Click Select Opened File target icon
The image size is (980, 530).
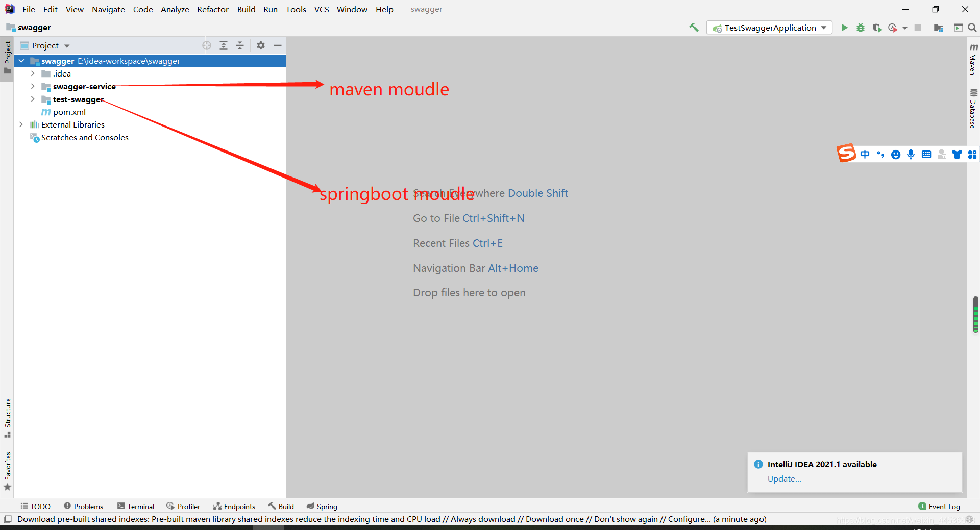click(207, 45)
